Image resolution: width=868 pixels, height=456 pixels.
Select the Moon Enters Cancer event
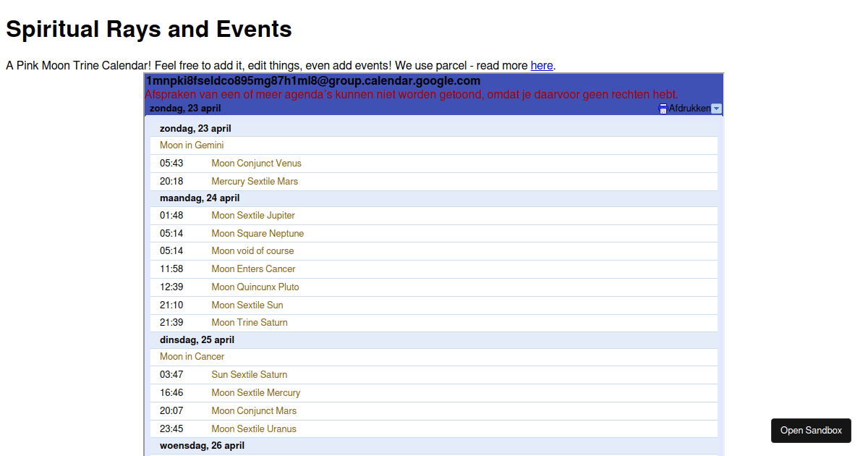[x=253, y=269]
